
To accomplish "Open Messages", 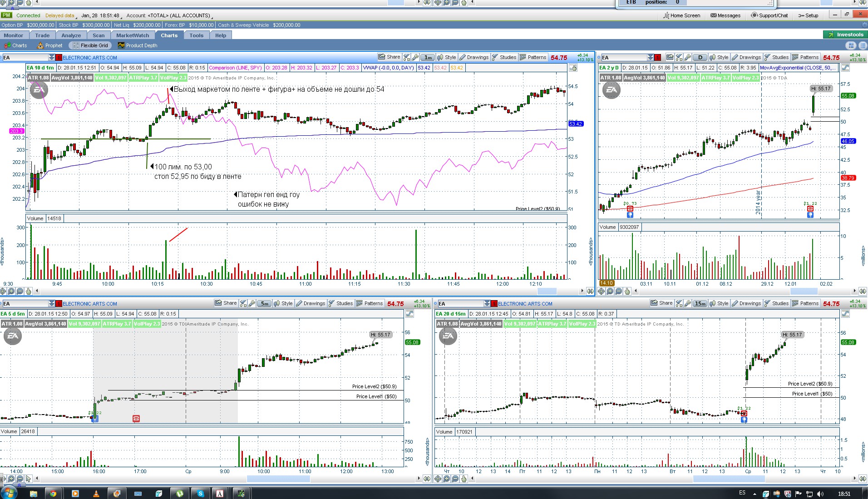I will (725, 15).
